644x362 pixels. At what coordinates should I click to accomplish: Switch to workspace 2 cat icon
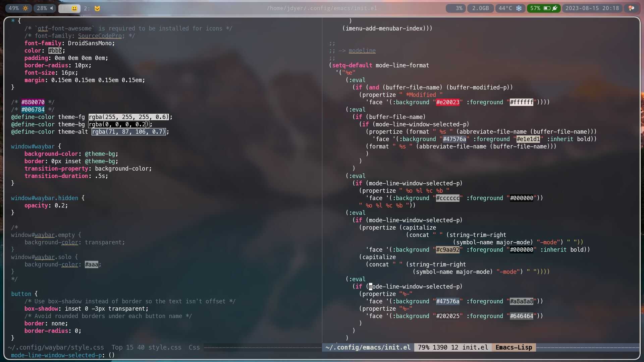click(x=97, y=8)
